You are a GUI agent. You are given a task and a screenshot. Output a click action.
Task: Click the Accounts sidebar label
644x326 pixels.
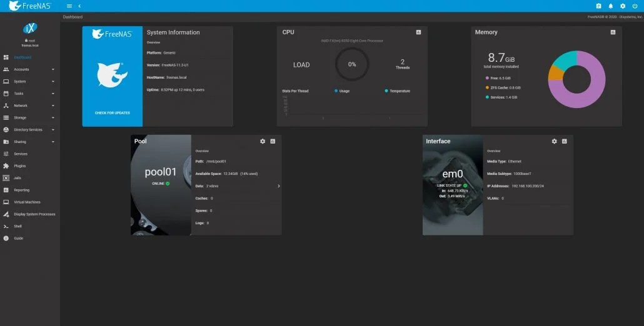21,69
